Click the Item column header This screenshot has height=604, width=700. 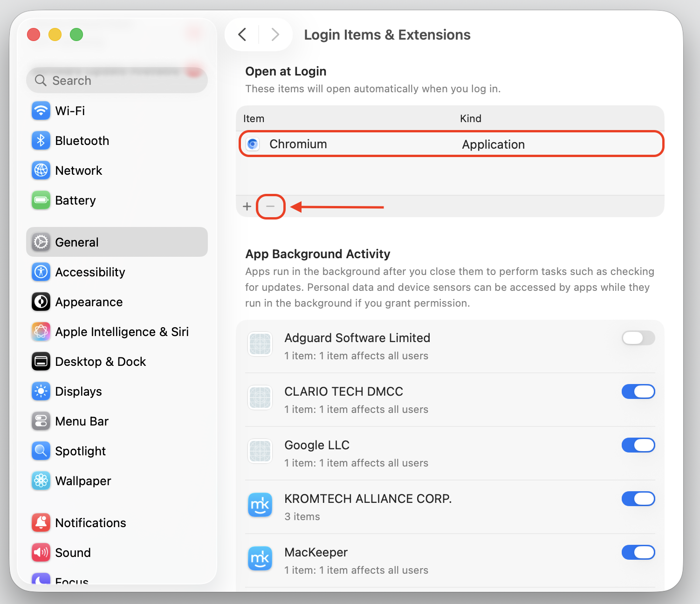tap(254, 119)
